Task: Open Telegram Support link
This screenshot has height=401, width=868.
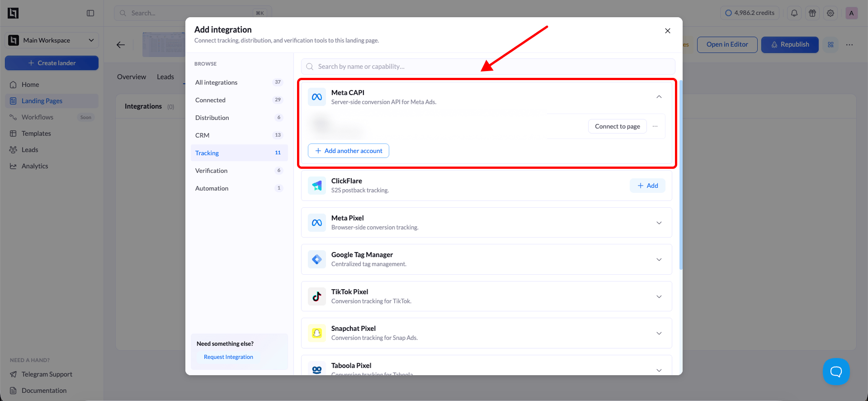Action: click(x=47, y=374)
